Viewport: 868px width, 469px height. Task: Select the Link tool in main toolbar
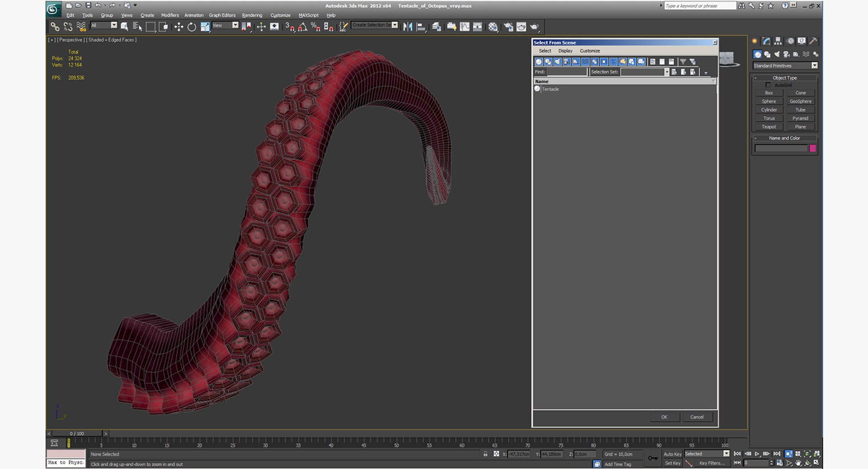point(55,27)
